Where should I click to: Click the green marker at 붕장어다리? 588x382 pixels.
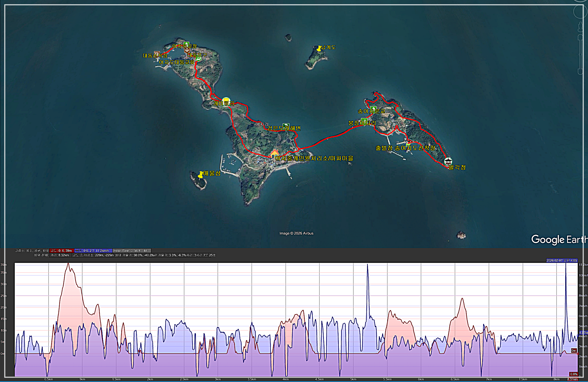(364, 121)
